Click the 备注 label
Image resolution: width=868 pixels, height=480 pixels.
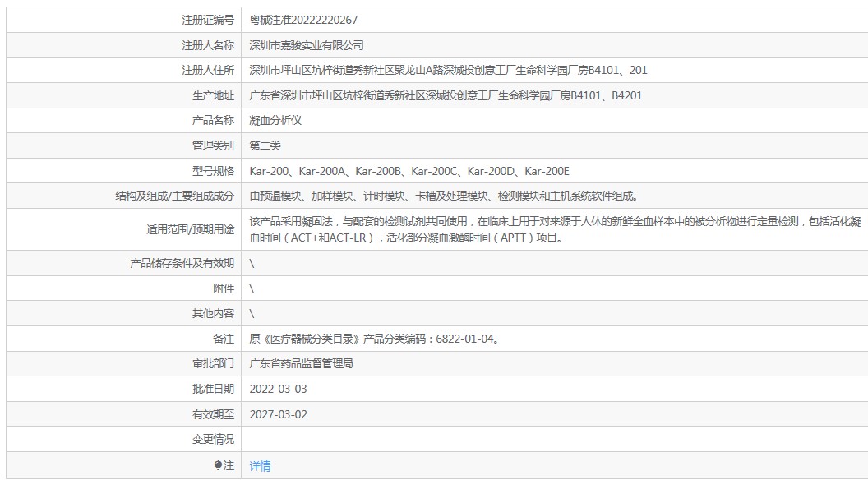(x=224, y=339)
